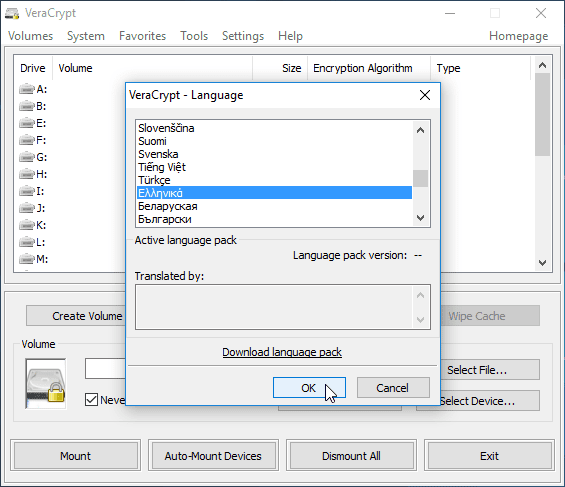Click the Drive column header
The height and width of the screenshot is (487, 565).
tap(33, 68)
